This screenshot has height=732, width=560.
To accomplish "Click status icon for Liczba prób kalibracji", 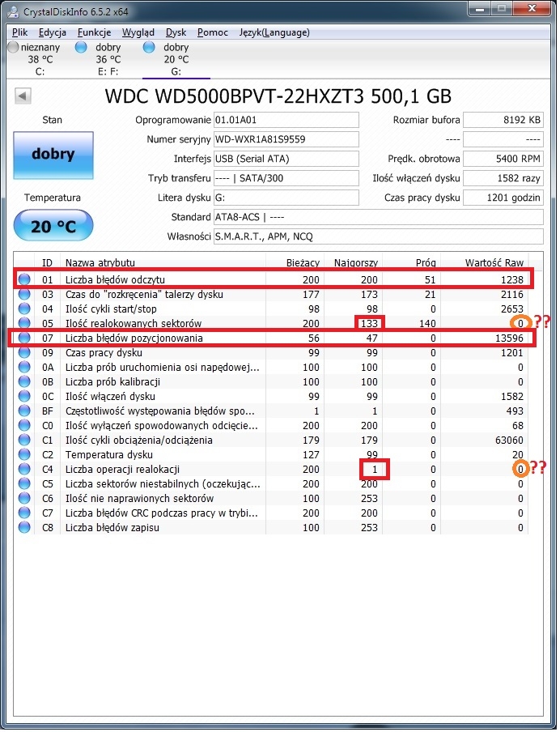I will (x=24, y=381).
